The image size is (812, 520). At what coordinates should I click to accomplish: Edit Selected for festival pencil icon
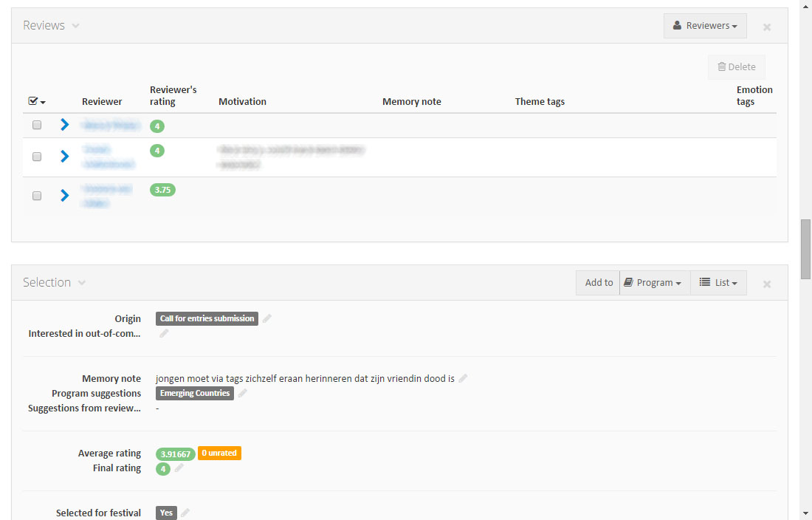pyautogui.click(x=185, y=513)
